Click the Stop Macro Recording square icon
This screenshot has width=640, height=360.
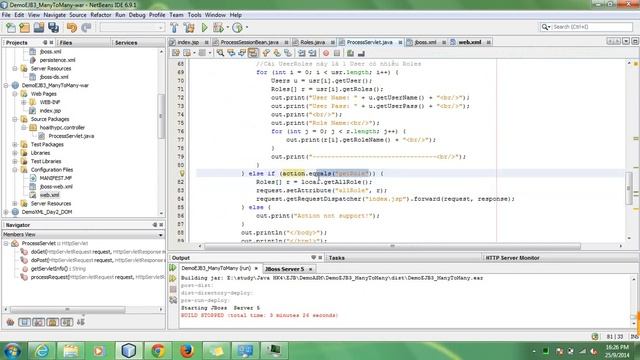(337, 53)
